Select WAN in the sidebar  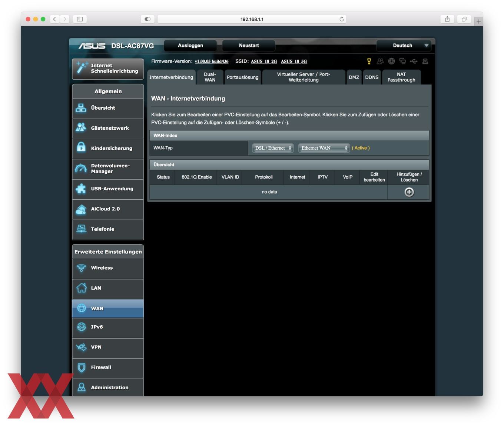pyautogui.click(x=108, y=309)
